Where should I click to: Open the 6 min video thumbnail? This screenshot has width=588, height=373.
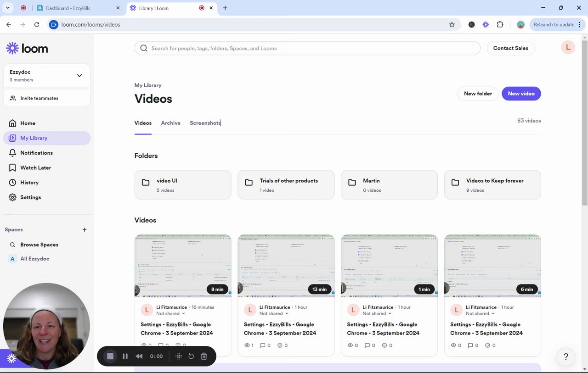tap(492, 266)
